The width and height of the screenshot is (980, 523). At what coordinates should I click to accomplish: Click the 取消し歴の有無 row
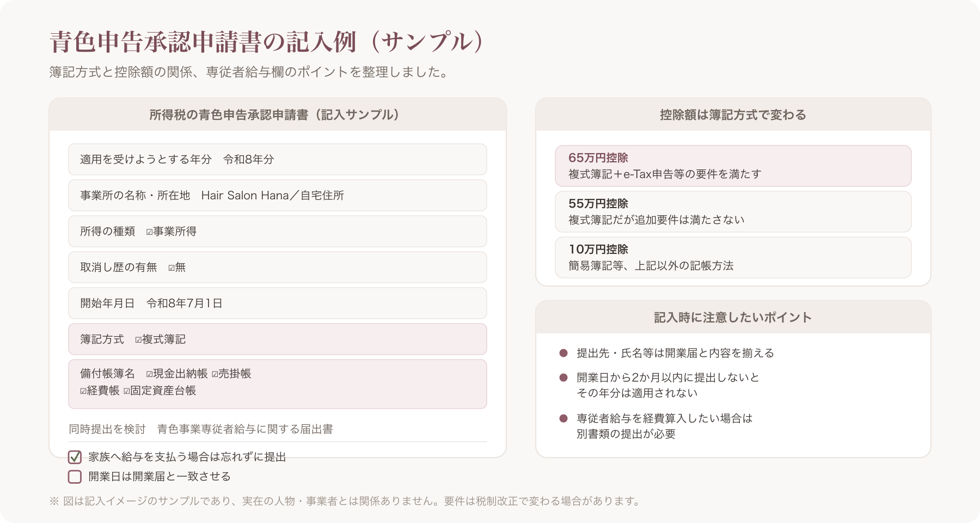tap(278, 267)
